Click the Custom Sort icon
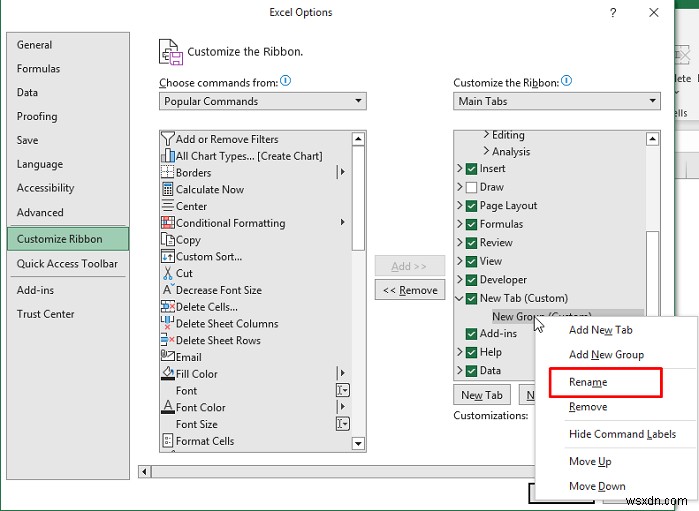The height and width of the screenshot is (511, 699). [168, 256]
